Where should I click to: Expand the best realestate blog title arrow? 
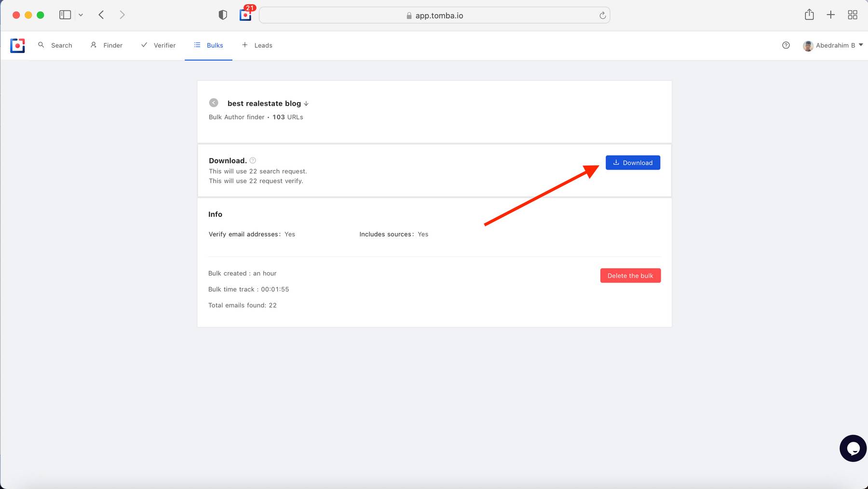tap(306, 104)
